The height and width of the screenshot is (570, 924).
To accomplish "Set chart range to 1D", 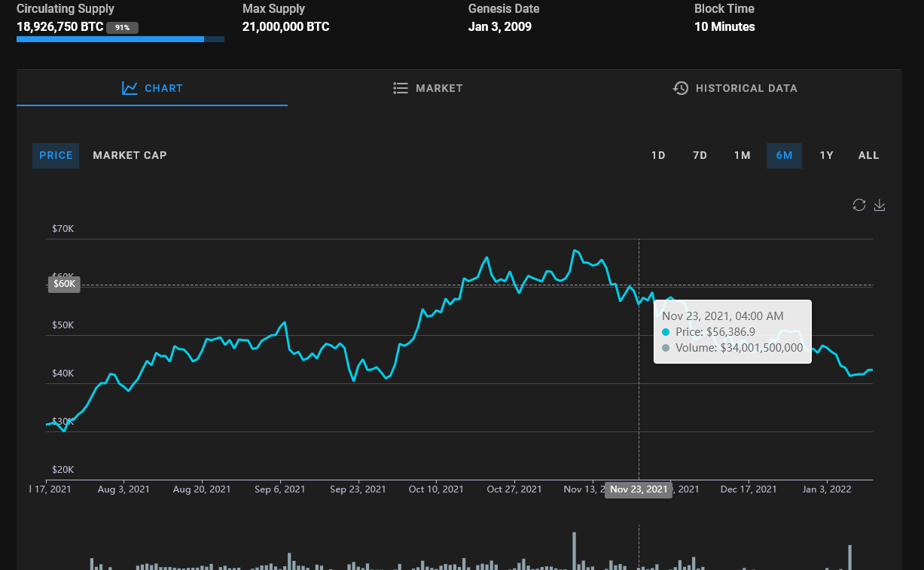I will coord(658,155).
